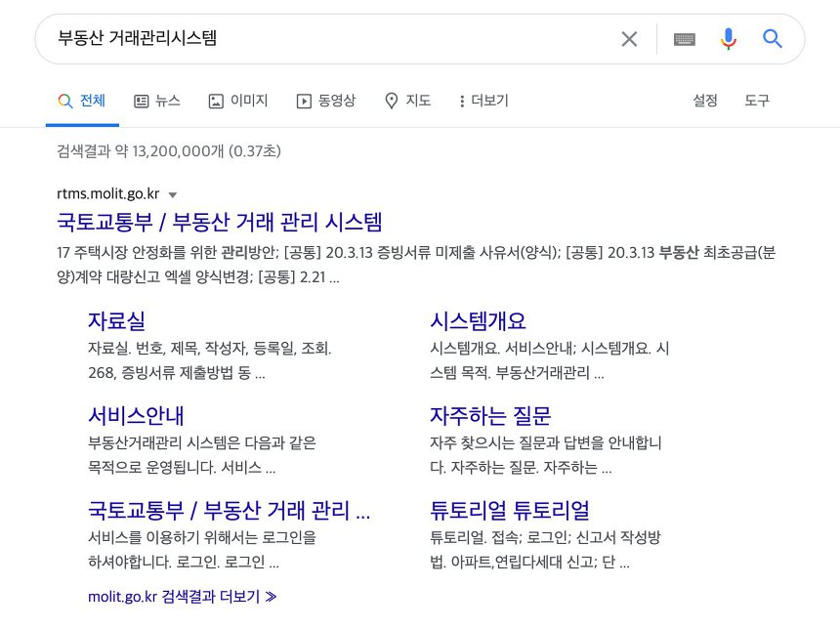Select the 전체 tab
Image resolution: width=840 pixels, height=628 pixels.
tap(82, 101)
